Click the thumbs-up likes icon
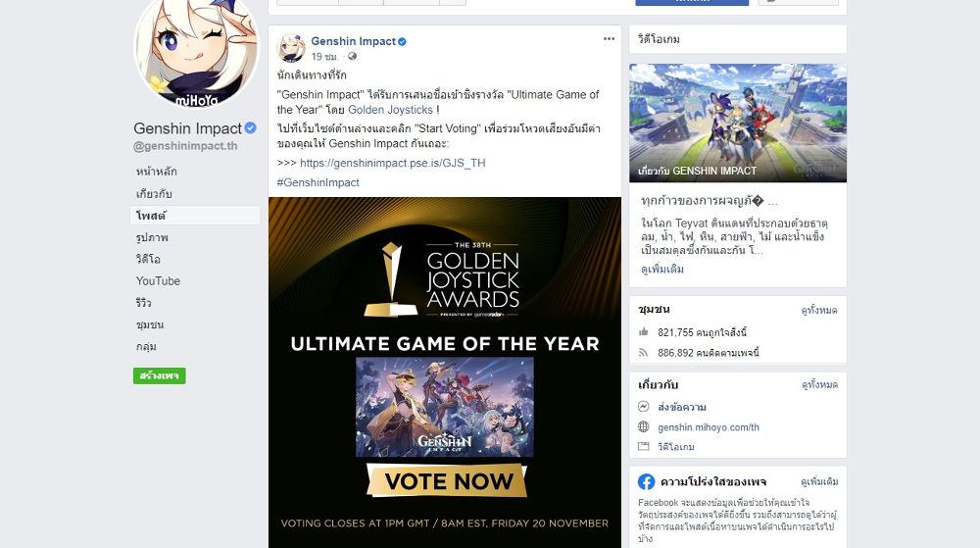Image resolution: width=980 pixels, height=548 pixels. [644, 332]
